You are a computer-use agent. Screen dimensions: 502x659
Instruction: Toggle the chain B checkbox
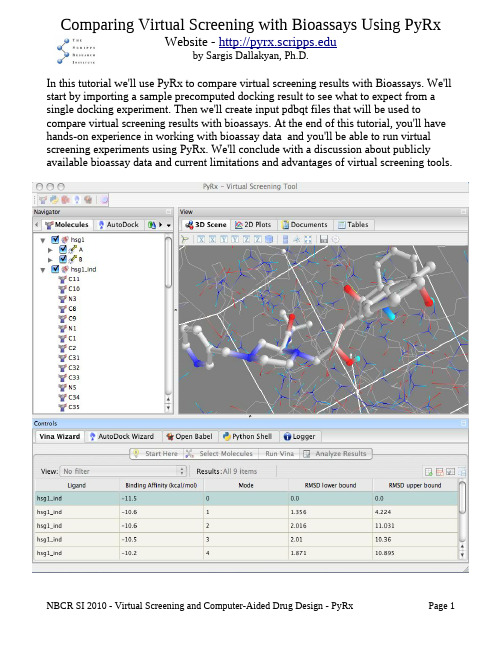click(x=63, y=259)
